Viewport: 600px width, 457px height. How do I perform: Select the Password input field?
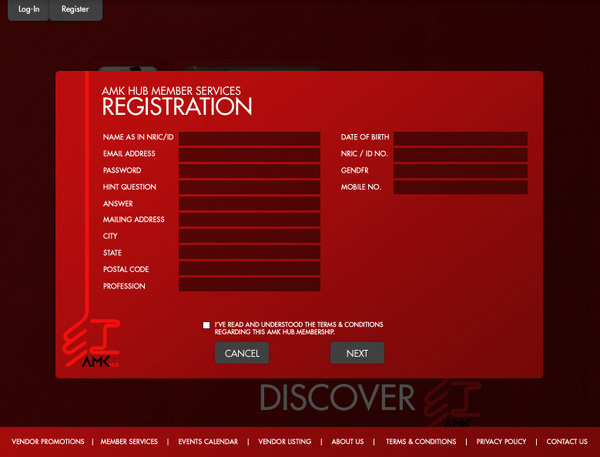(249, 171)
